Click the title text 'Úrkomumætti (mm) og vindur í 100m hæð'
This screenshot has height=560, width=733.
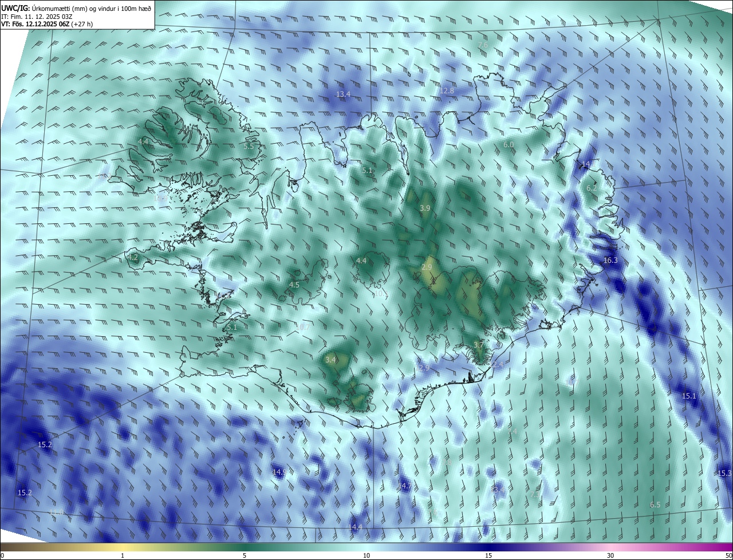[90, 7]
